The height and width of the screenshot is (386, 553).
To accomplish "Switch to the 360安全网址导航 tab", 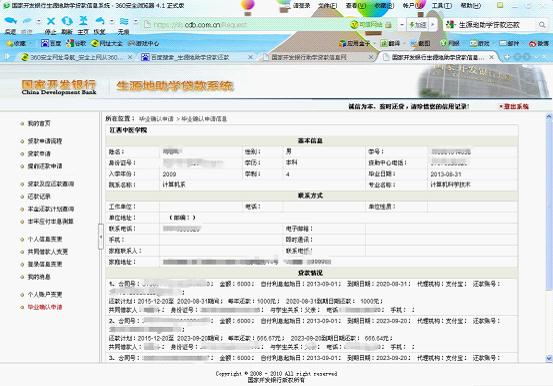I will pyautogui.click(x=76, y=57).
